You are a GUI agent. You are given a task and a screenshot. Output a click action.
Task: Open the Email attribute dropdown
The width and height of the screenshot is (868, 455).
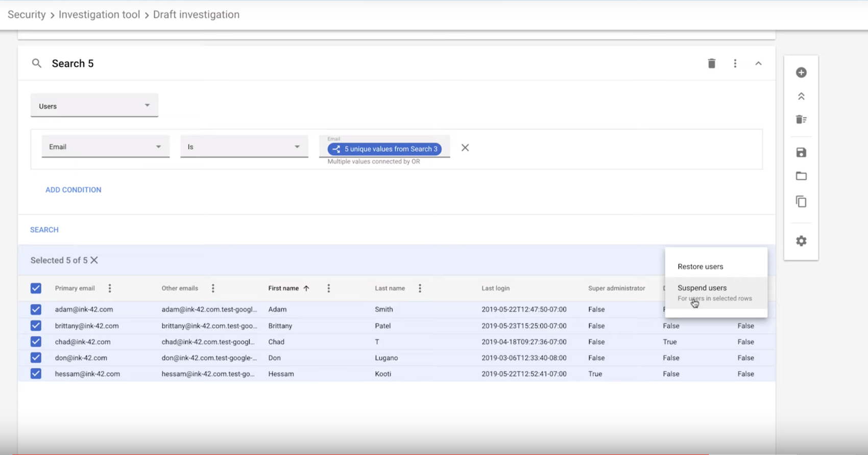[x=106, y=147]
